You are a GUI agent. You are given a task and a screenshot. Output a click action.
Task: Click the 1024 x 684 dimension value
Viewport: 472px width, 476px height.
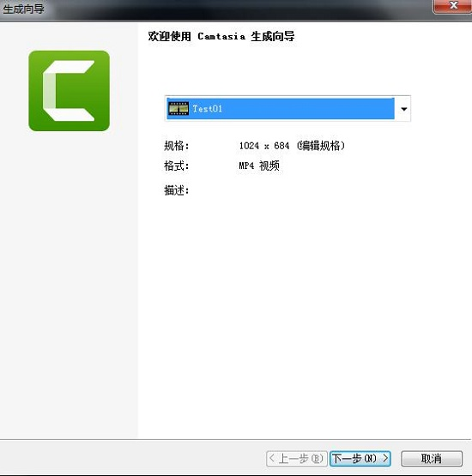pyautogui.click(x=264, y=146)
